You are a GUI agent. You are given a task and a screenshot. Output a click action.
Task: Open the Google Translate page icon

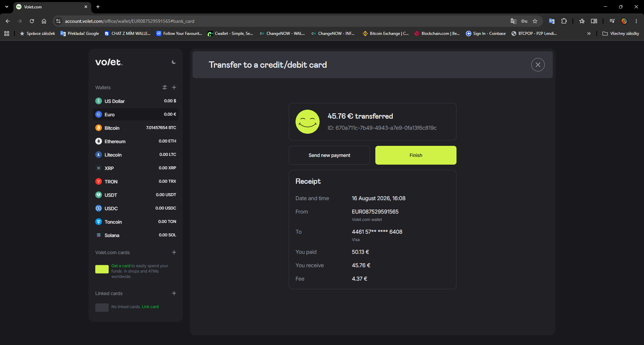click(514, 21)
